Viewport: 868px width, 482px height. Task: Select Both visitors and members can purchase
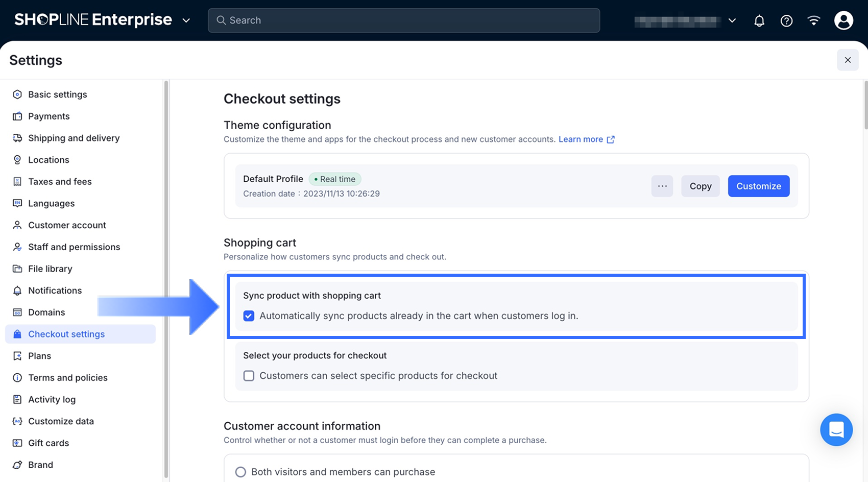click(x=240, y=472)
